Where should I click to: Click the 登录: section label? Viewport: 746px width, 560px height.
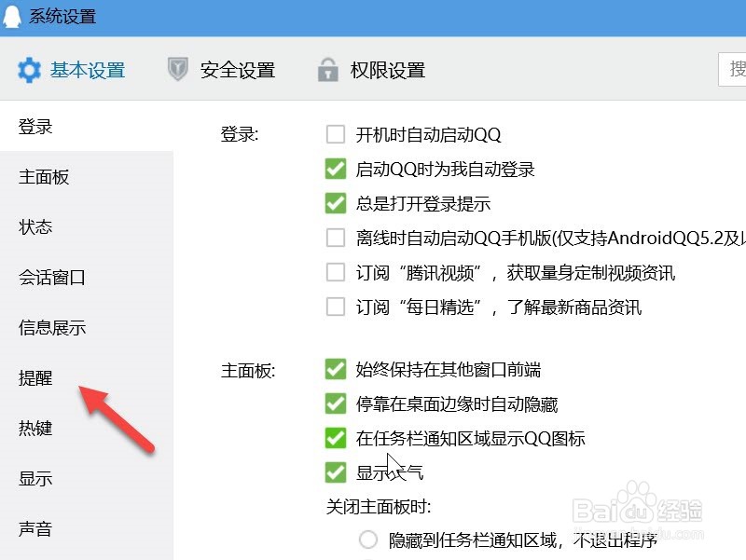(x=240, y=134)
